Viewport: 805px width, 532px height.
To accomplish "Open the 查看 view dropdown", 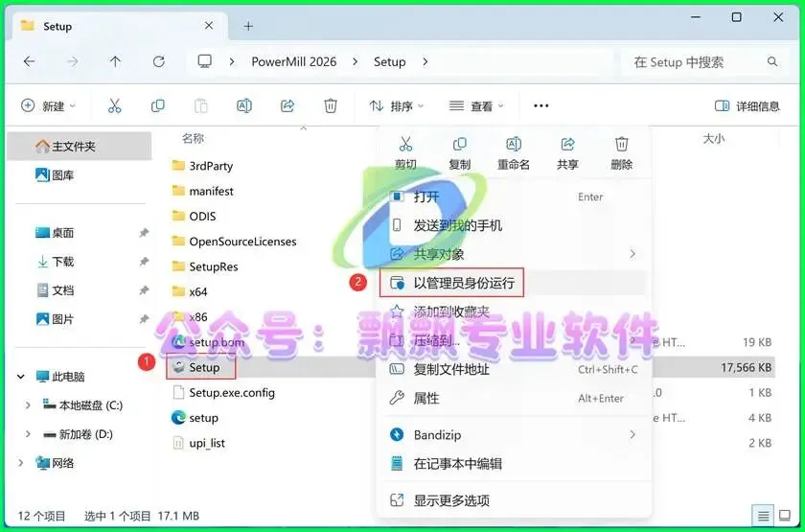I will point(476,106).
